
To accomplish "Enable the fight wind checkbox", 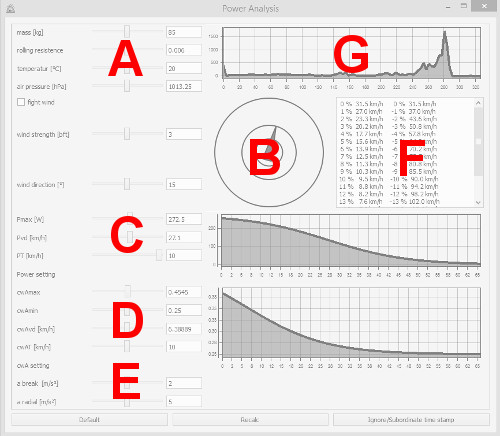I will coord(21,102).
